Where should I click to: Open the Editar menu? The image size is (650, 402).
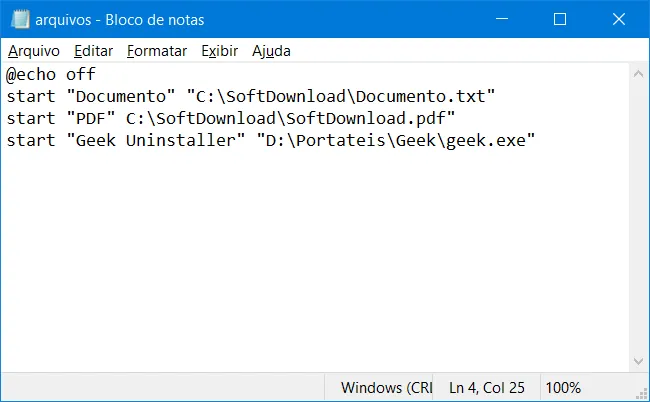tap(93, 51)
